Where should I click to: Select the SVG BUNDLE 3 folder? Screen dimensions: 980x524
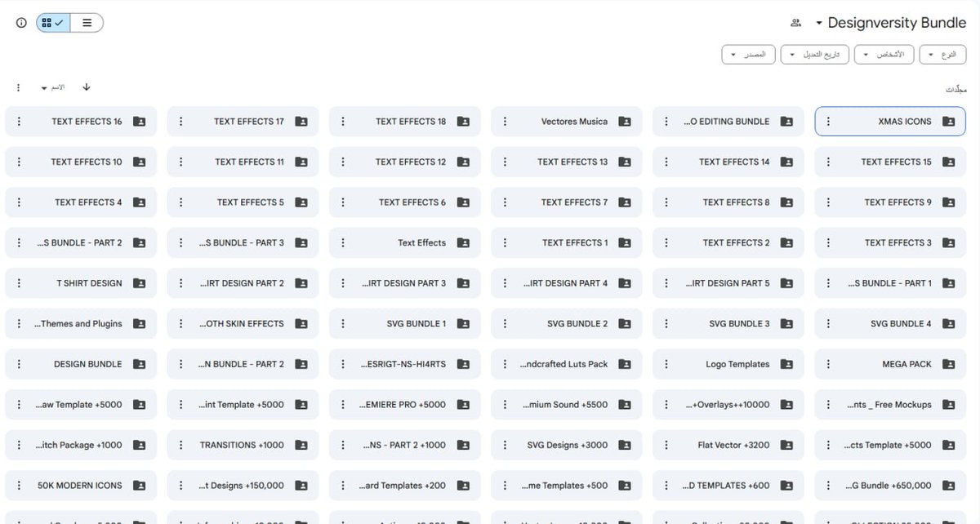728,324
